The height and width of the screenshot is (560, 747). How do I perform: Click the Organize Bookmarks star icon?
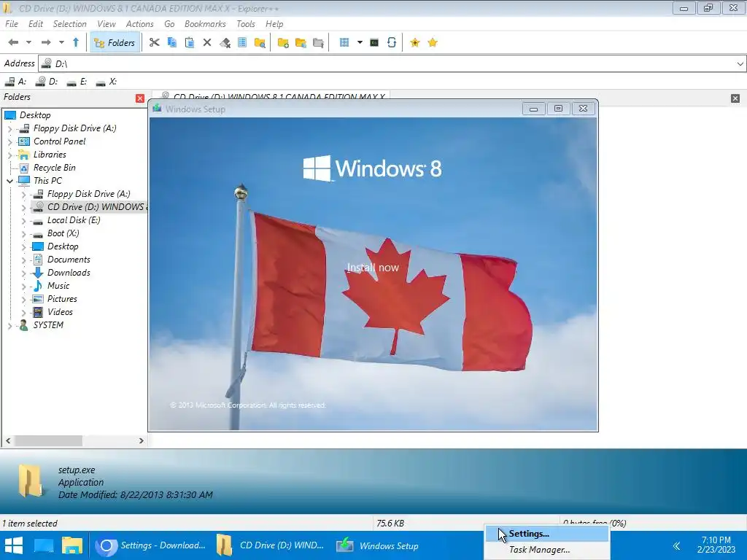pos(433,42)
